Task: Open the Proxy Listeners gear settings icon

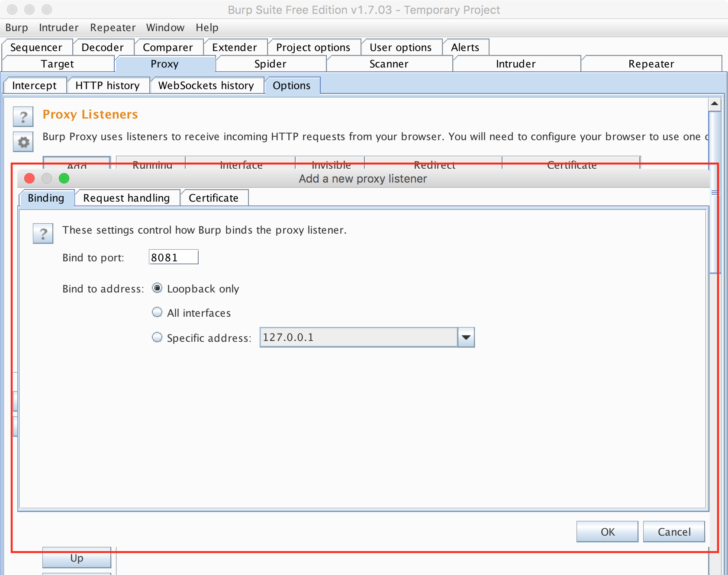Action: [x=23, y=142]
